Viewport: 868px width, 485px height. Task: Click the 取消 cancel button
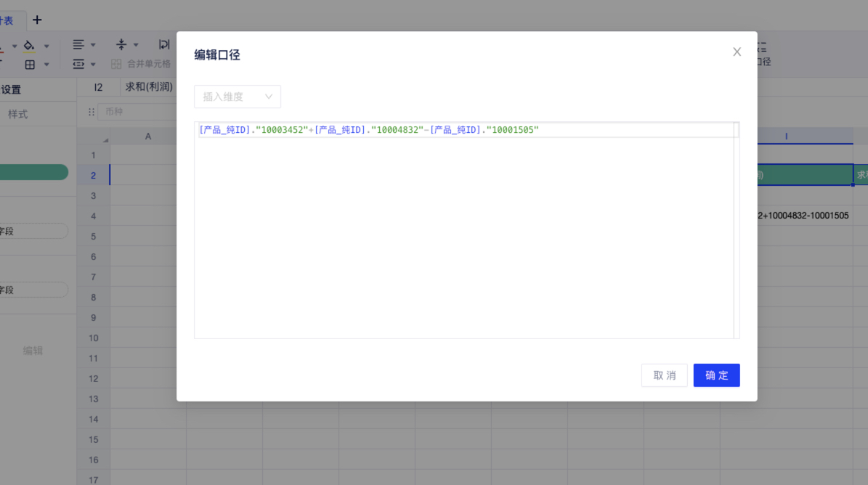[x=664, y=375]
